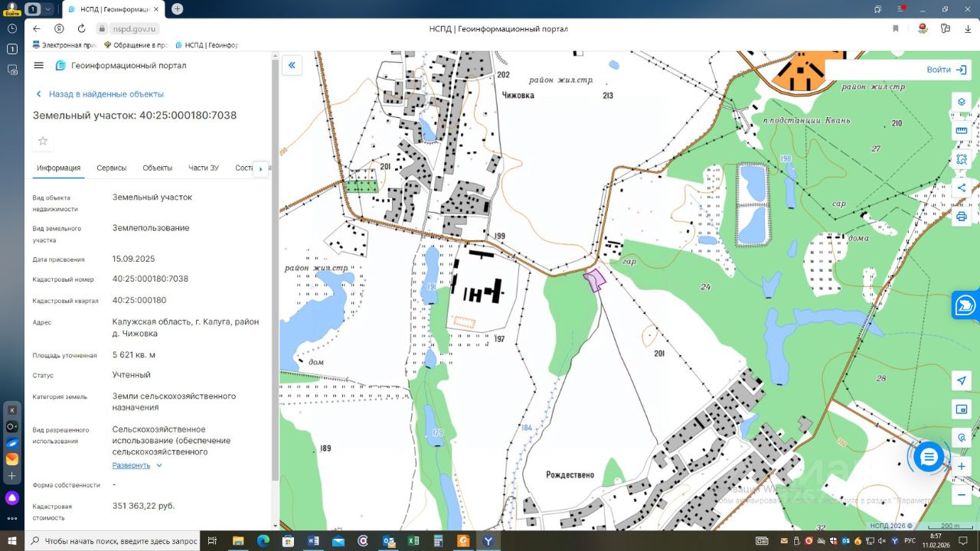Click the cadastral number value 40:25:000180:7038
The image size is (980, 551).
[x=150, y=279]
